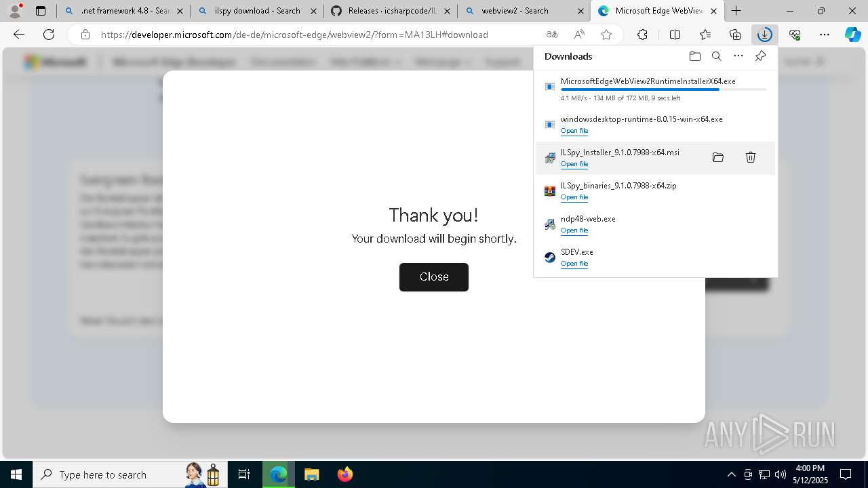Delete the ILSpy_Installer msi download
868x488 pixels.
coord(751,157)
